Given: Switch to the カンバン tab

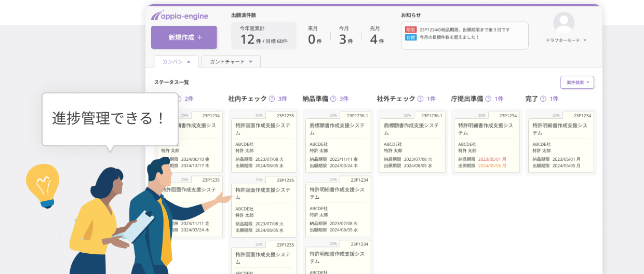Looking at the screenshot, I should point(176,61).
